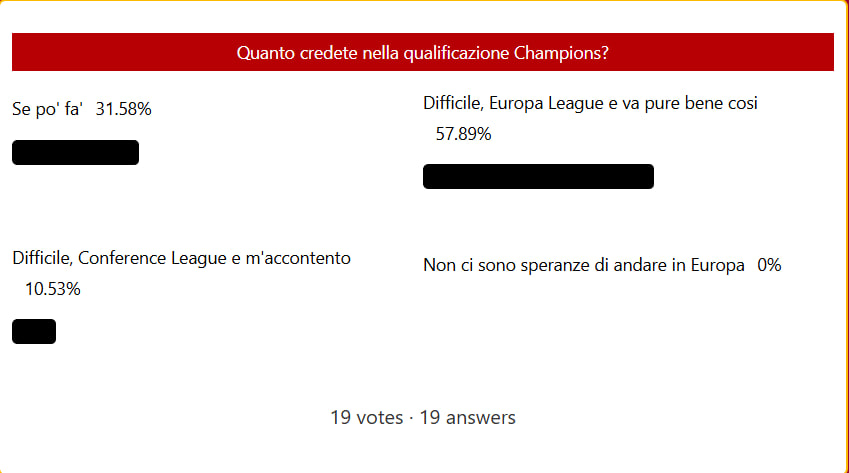Click the red poll question banner
The height and width of the screenshot is (473, 849).
point(422,52)
